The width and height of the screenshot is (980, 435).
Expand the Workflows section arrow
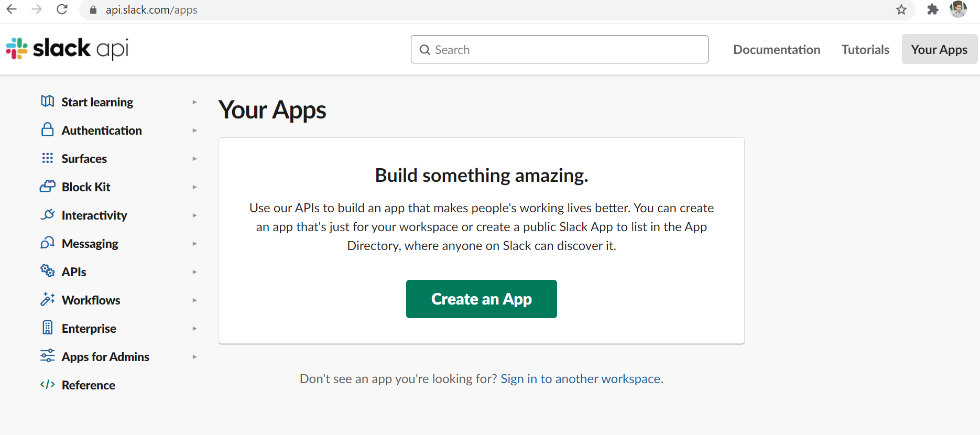tap(194, 300)
